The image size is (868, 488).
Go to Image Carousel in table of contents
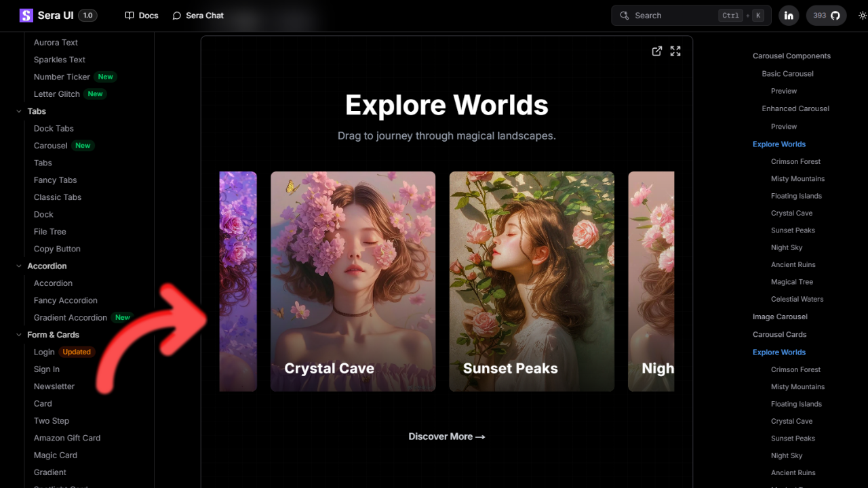click(x=780, y=317)
